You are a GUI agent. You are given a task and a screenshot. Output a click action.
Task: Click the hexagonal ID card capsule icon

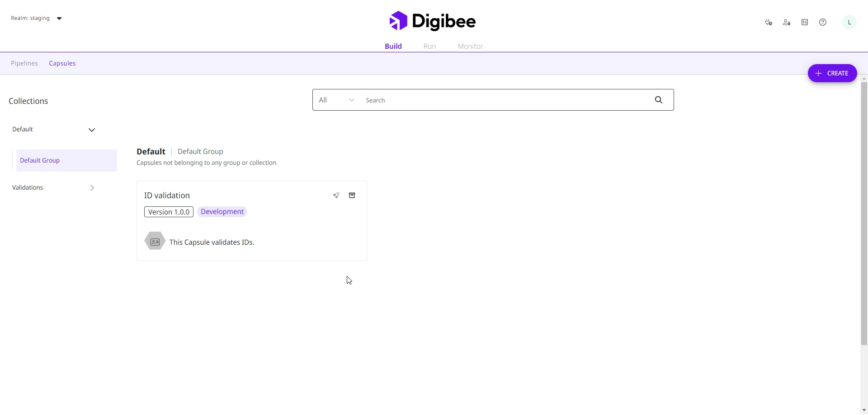tap(155, 242)
